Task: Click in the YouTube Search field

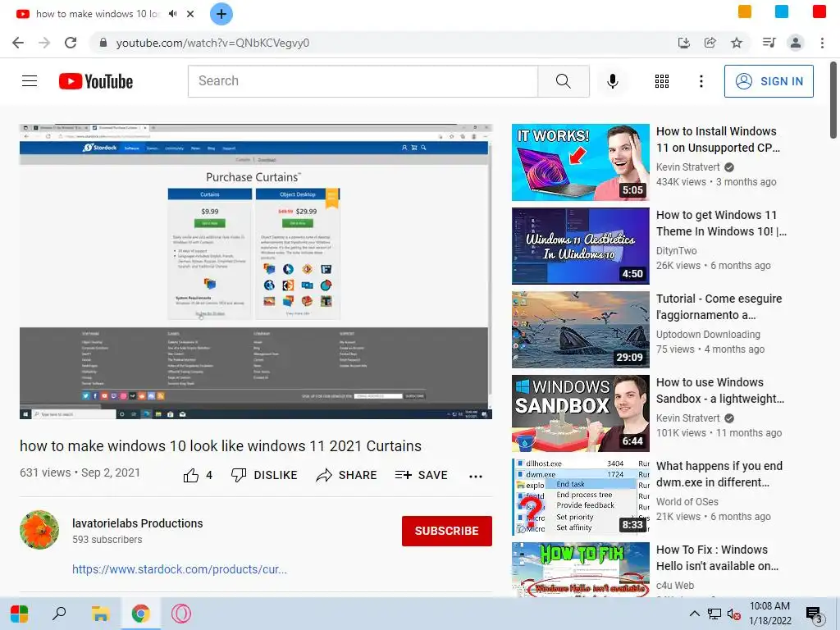Action: tap(363, 81)
